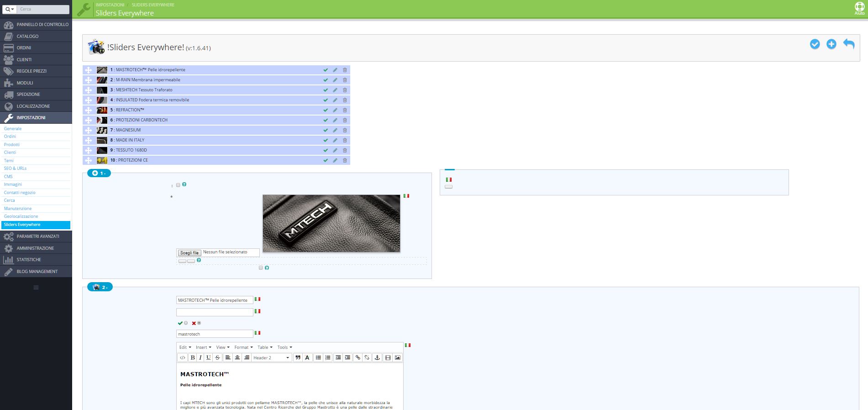Open the Format menu dropdown in editor
The width and height of the screenshot is (868, 410).
coord(243,347)
